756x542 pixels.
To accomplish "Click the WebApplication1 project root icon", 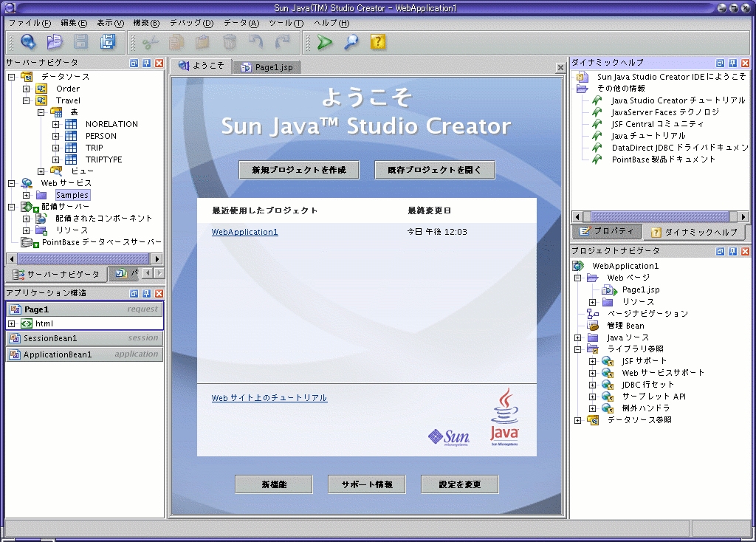I will click(578, 266).
